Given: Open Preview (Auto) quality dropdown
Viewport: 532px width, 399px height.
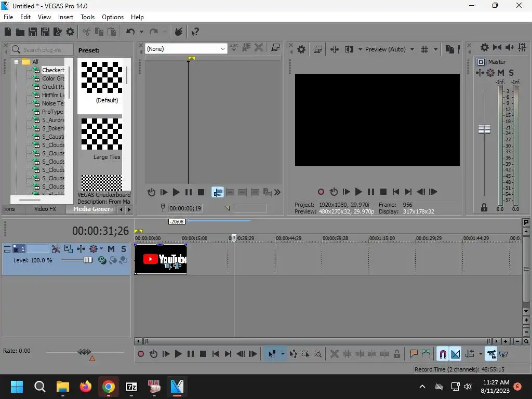Looking at the screenshot, I should pos(412,49).
